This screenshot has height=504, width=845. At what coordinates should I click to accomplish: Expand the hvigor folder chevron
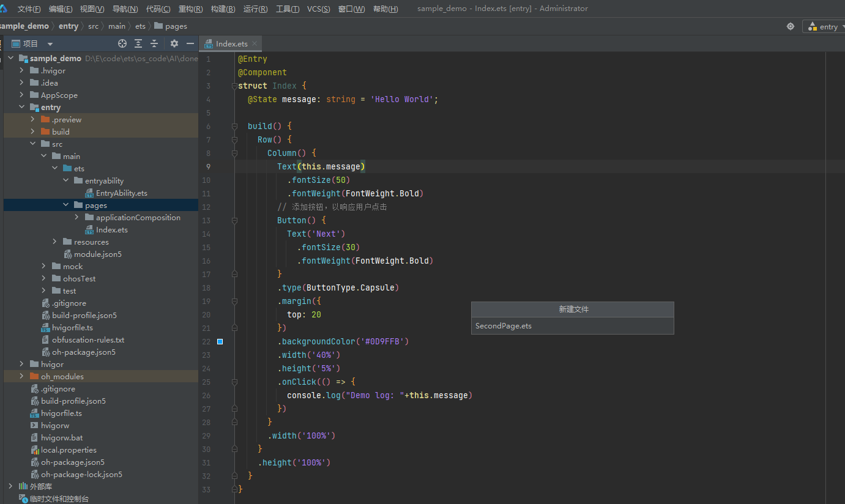click(21, 365)
